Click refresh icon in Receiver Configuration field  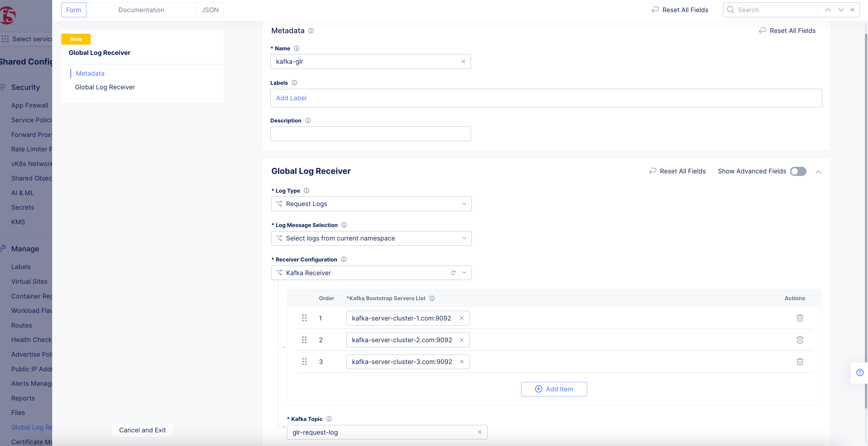coord(453,273)
